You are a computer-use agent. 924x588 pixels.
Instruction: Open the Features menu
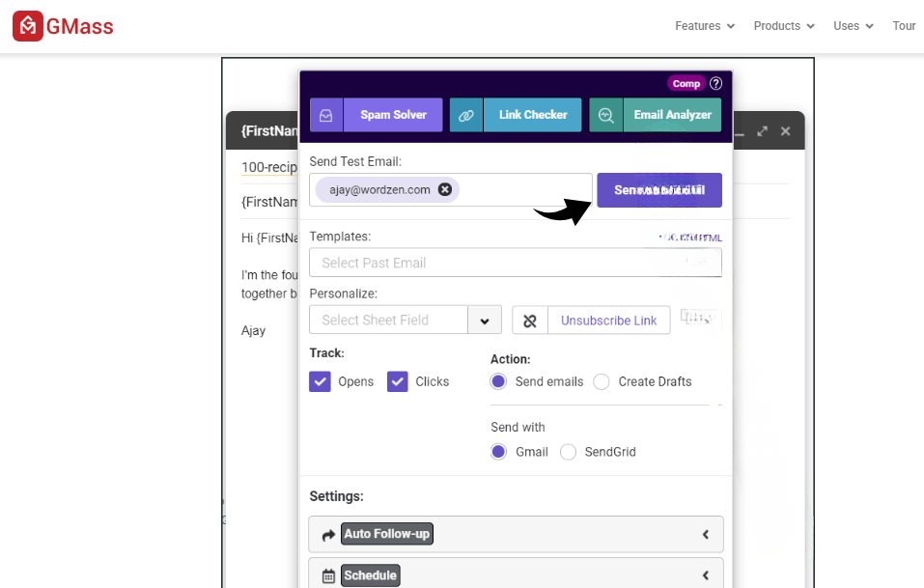[x=705, y=26]
